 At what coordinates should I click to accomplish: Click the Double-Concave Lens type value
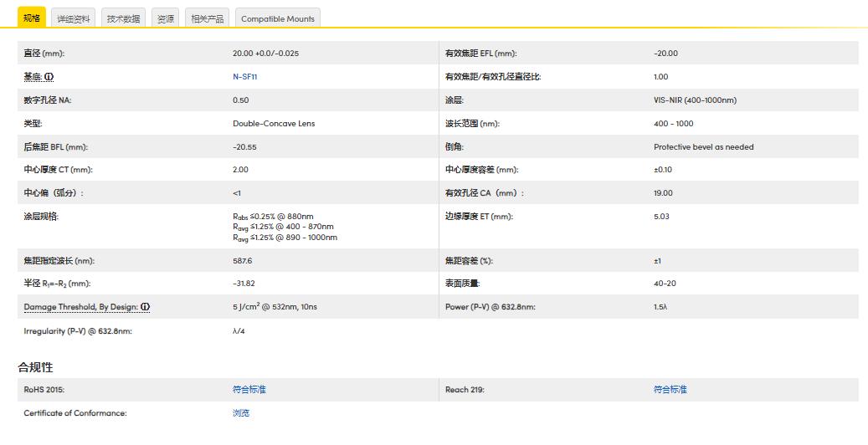tap(274, 124)
